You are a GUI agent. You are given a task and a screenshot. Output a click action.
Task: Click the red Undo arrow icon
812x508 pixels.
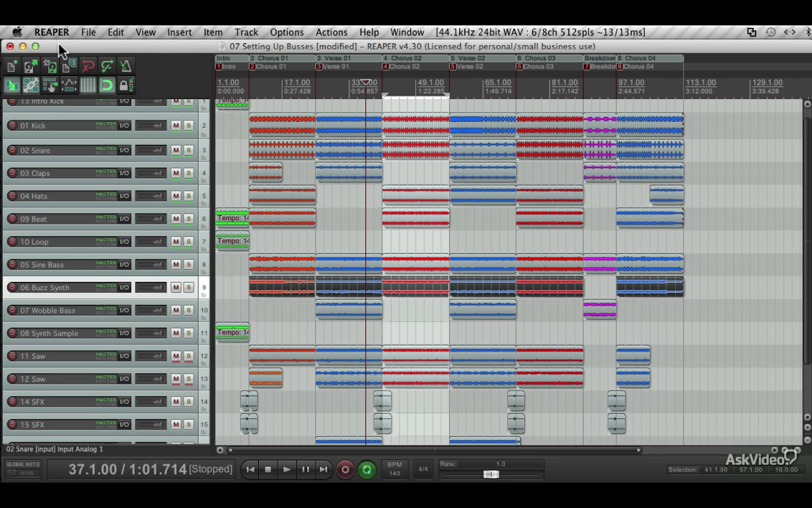[88, 67]
